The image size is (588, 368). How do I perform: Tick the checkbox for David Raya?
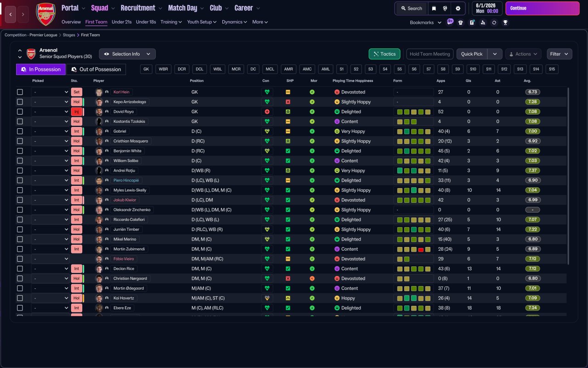[x=20, y=112]
